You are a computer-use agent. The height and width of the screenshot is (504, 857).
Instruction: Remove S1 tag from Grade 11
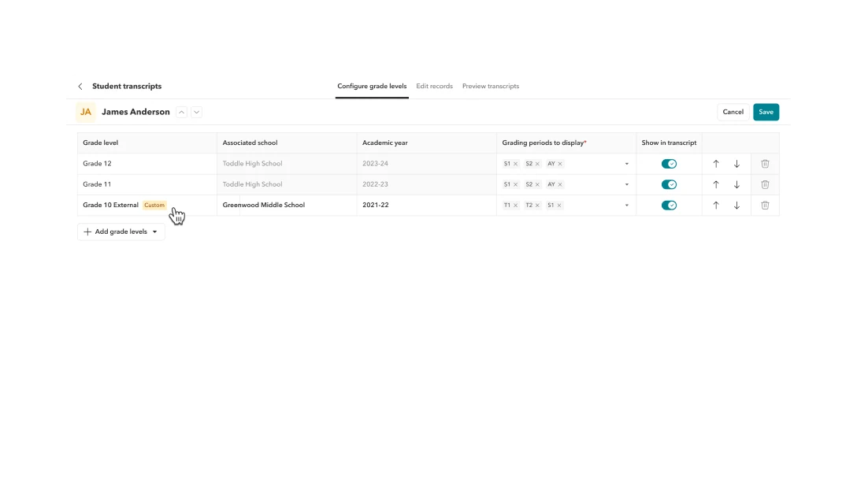pos(515,184)
